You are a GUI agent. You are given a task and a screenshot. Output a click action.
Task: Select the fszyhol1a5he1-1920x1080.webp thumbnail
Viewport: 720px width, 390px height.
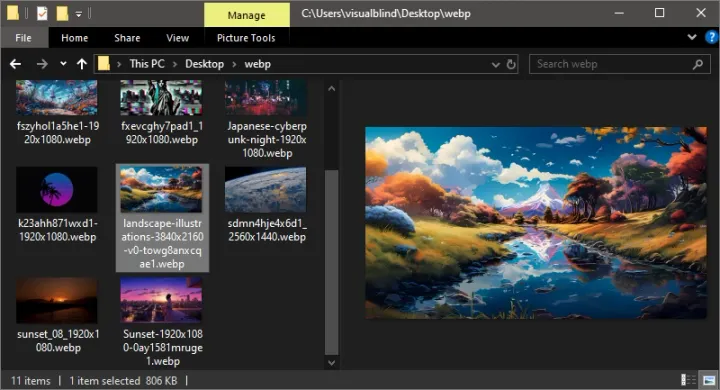[56, 97]
